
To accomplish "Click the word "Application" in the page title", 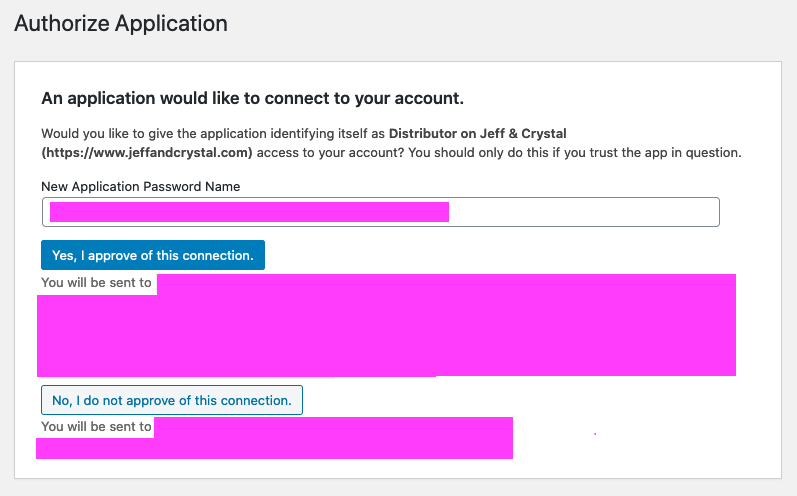I will coord(171,23).
